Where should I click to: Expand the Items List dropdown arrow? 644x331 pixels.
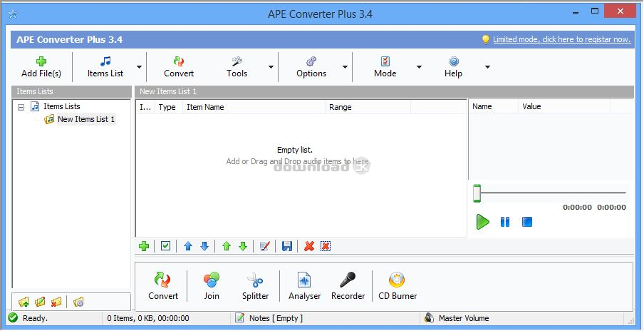coord(139,67)
